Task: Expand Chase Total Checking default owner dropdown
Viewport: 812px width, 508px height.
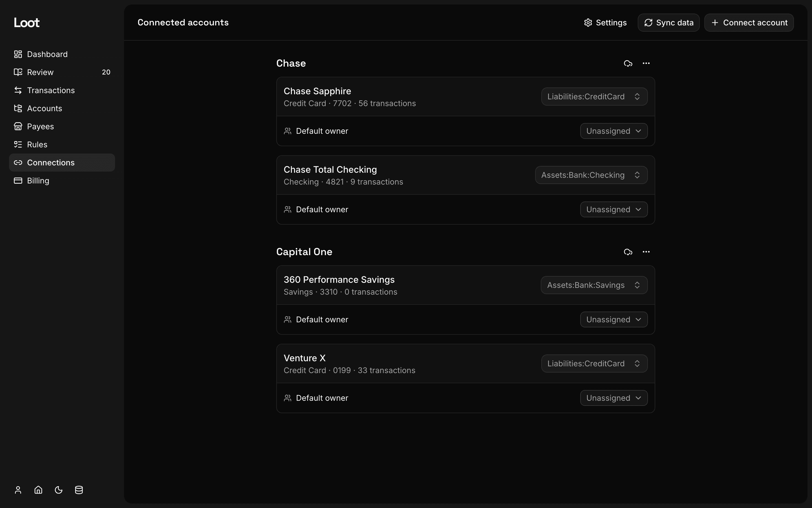Action: click(x=614, y=210)
